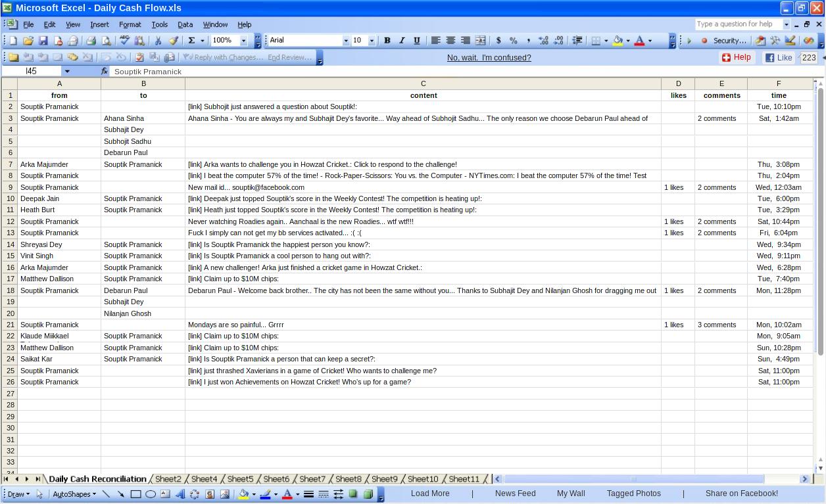
Task: Toggle Bold formatting
Action: [387, 41]
